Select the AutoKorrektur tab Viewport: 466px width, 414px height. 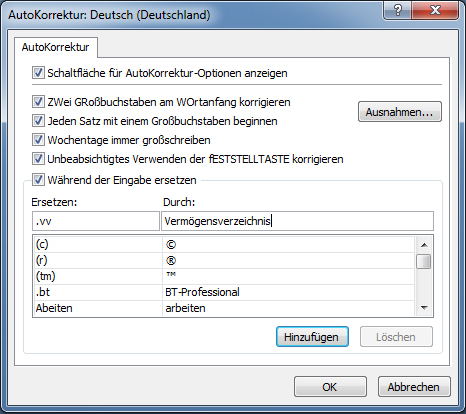point(56,47)
